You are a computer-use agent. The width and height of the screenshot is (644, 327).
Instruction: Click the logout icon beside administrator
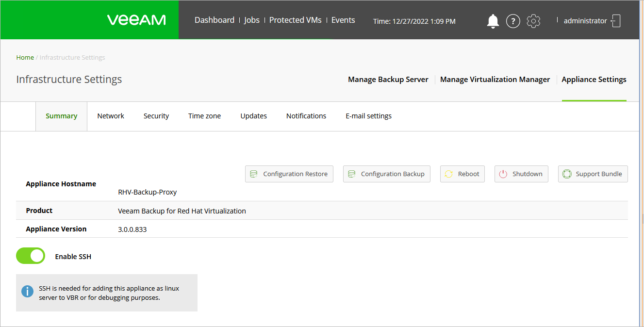tap(616, 21)
